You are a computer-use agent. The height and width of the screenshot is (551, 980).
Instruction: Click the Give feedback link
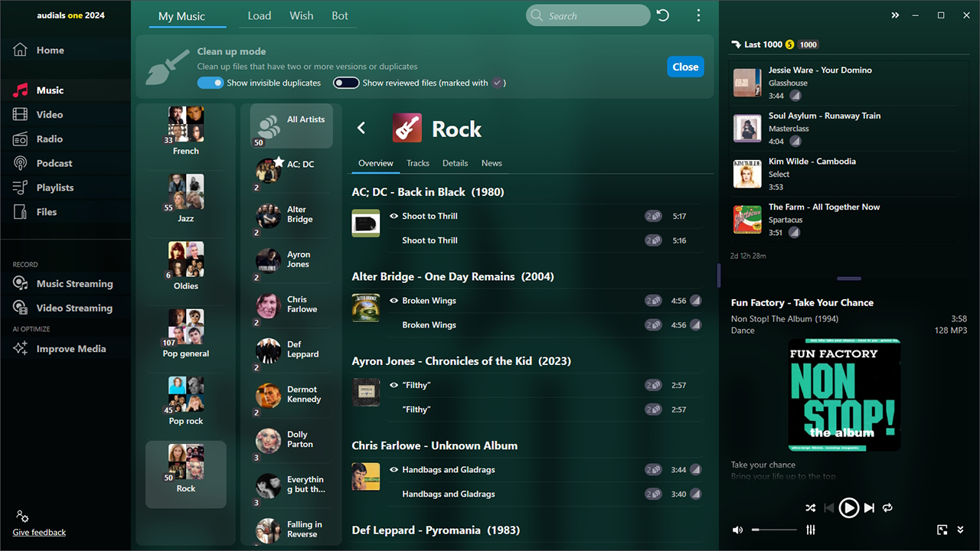tap(39, 533)
